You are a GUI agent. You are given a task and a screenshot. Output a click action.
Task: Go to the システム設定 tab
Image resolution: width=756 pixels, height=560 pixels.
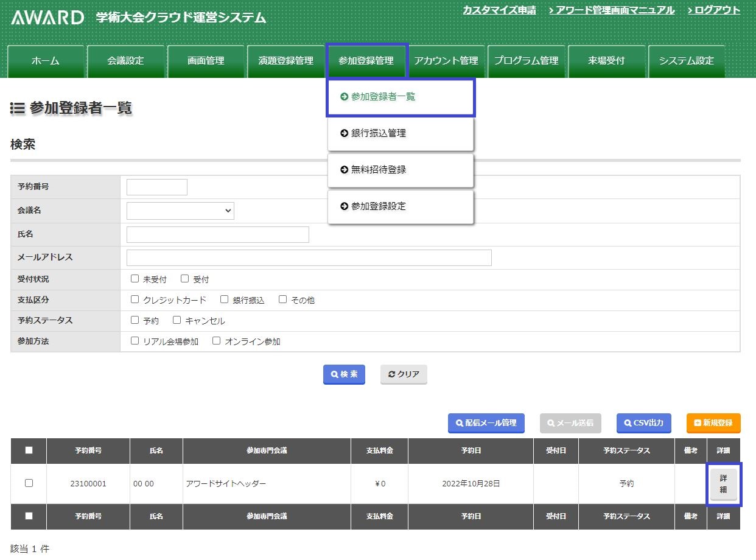tap(686, 61)
